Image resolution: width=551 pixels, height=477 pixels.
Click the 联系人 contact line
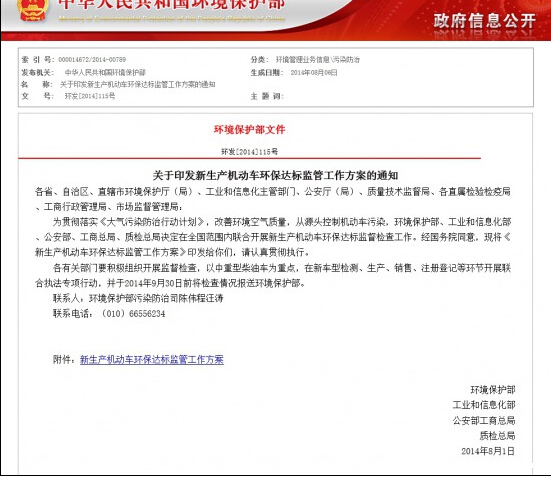click(x=138, y=298)
